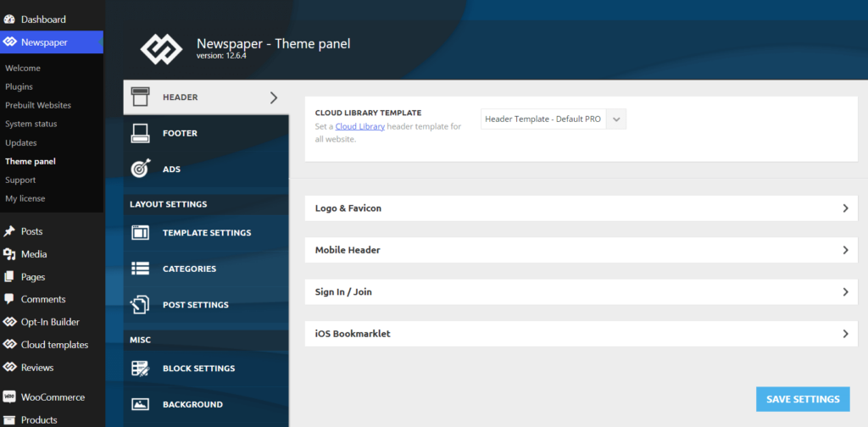Select Header Template - Default PRO combo box

click(554, 119)
